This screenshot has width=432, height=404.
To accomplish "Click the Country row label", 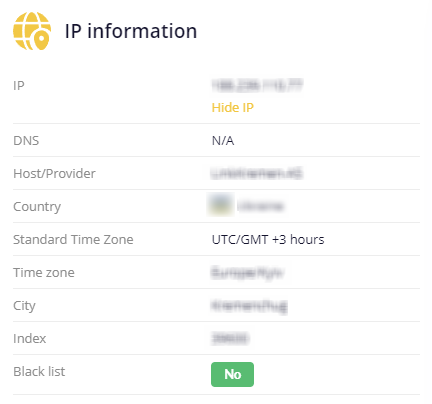I will (37, 207).
